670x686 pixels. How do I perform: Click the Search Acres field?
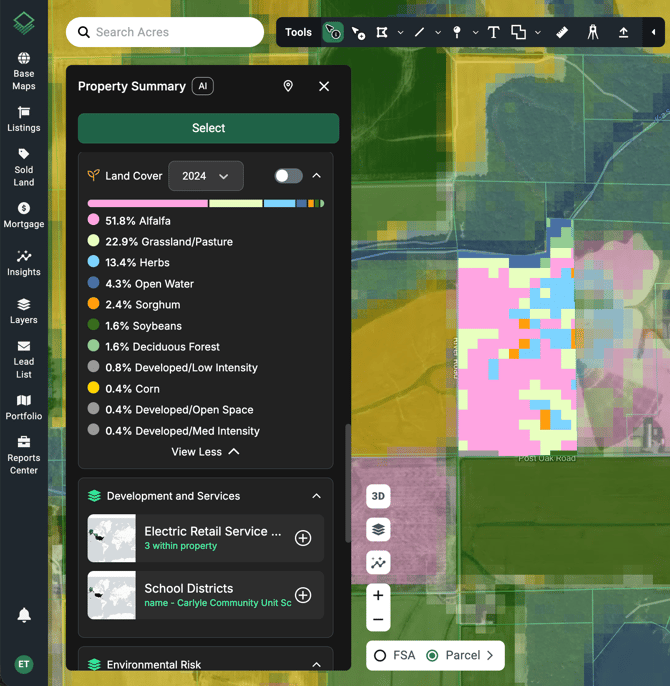coord(165,32)
